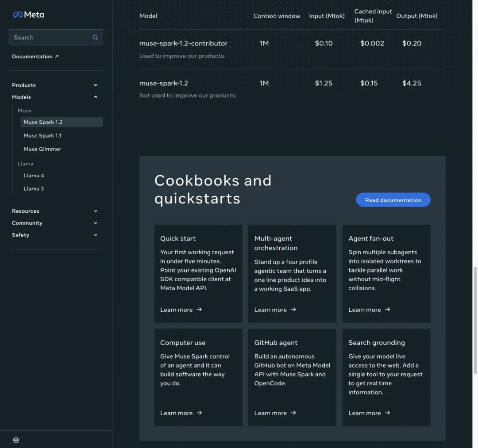The height and width of the screenshot is (448, 478).
Task: Click the Quick start card title
Action: tap(178, 238)
